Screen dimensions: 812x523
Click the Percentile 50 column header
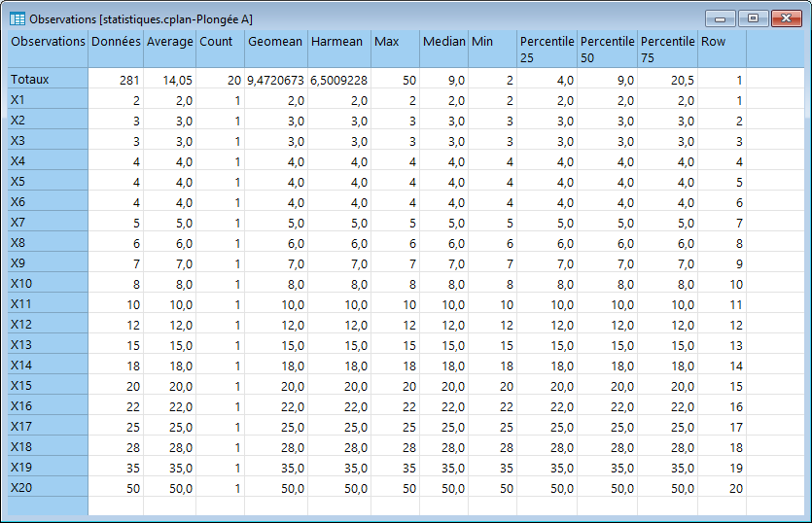click(x=608, y=49)
